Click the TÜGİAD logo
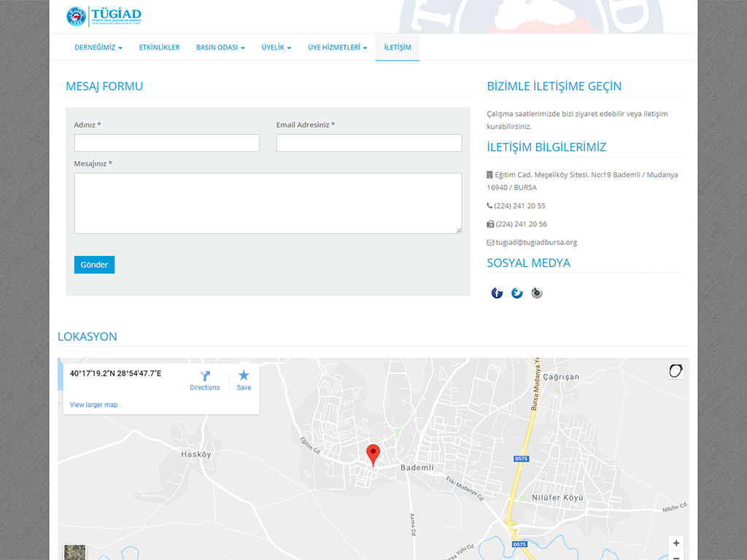The height and width of the screenshot is (560, 747). [x=104, y=16]
